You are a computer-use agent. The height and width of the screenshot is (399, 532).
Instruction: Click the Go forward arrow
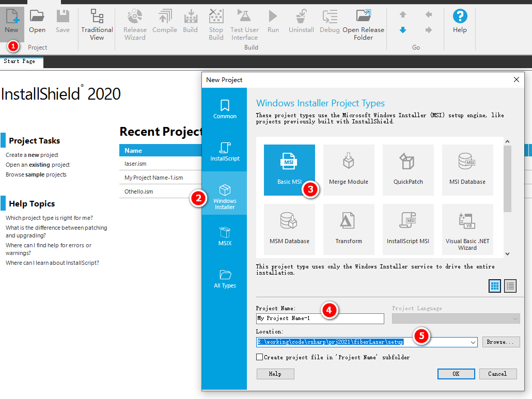tap(429, 30)
